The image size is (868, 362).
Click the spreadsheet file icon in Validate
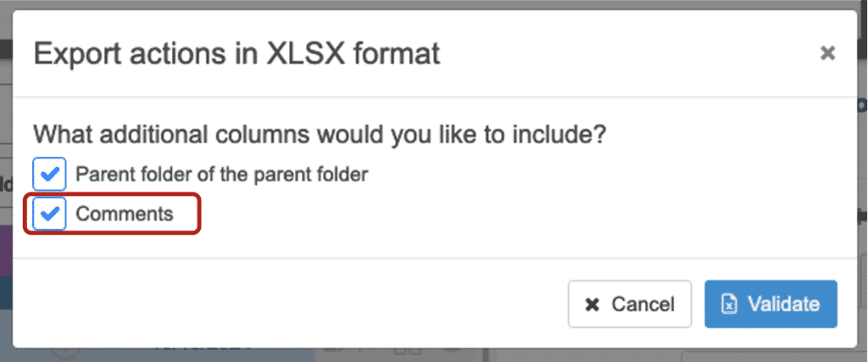(x=729, y=304)
